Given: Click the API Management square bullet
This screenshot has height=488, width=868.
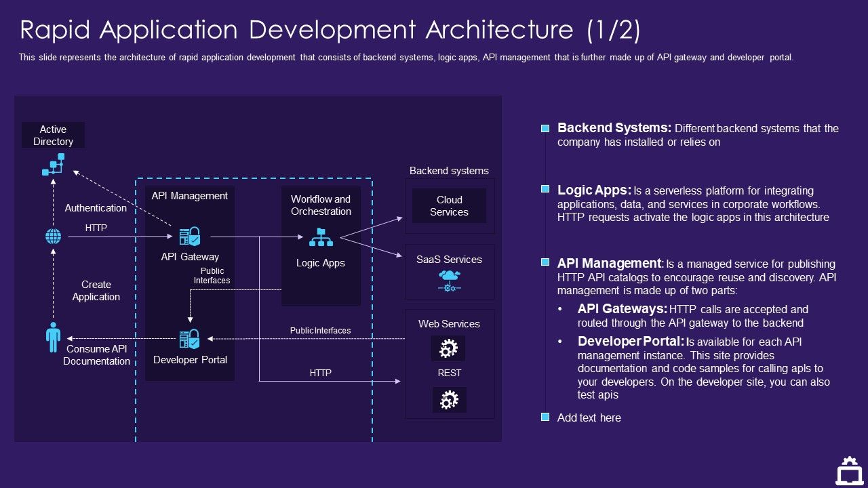Looking at the screenshot, I should pyautogui.click(x=545, y=262).
